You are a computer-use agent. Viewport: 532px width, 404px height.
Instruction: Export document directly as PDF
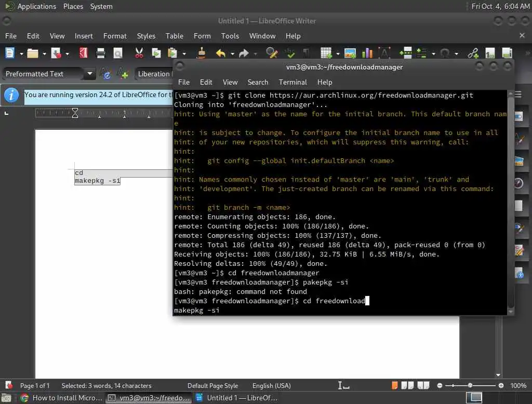tap(83, 53)
